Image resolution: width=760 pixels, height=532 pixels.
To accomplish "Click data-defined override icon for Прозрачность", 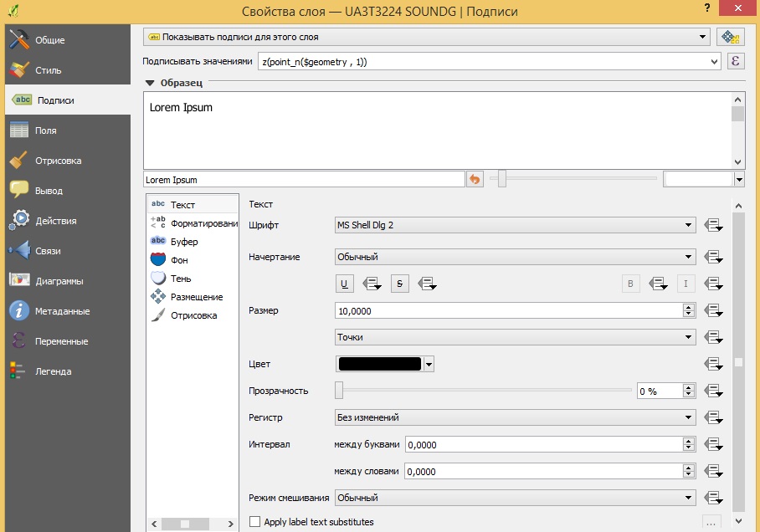I will [713, 391].
